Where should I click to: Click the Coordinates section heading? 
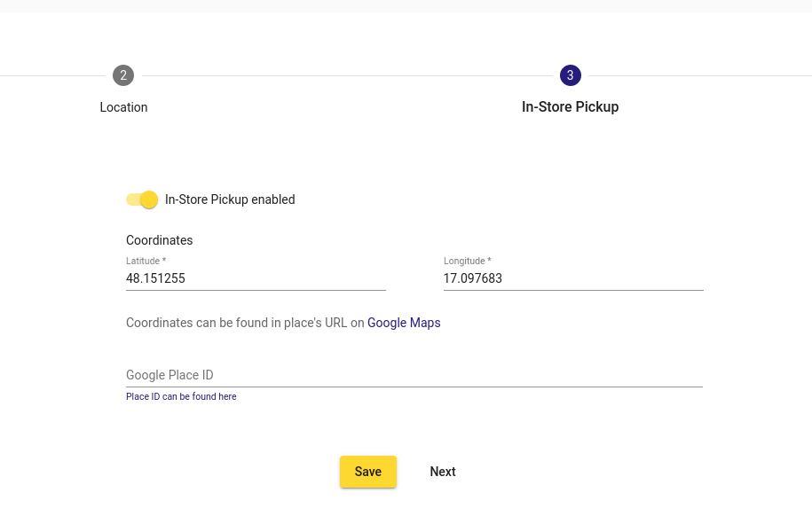(x=160, y=240)
